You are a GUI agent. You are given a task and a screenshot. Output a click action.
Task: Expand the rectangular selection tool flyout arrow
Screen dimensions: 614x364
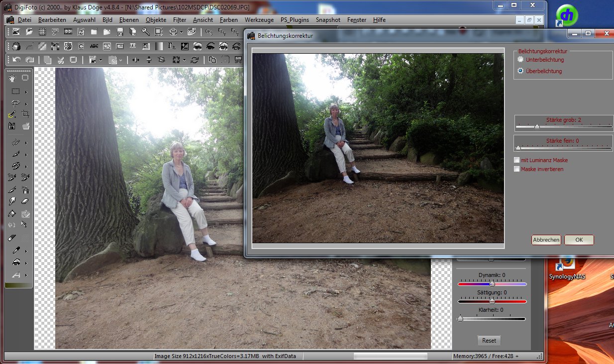(x=26, y=91)
